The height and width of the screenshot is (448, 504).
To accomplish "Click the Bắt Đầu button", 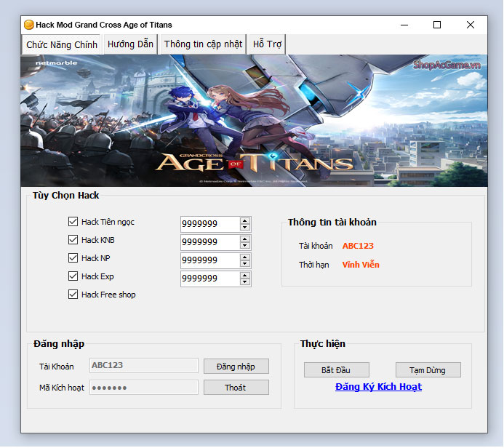I will pos(337,370).
